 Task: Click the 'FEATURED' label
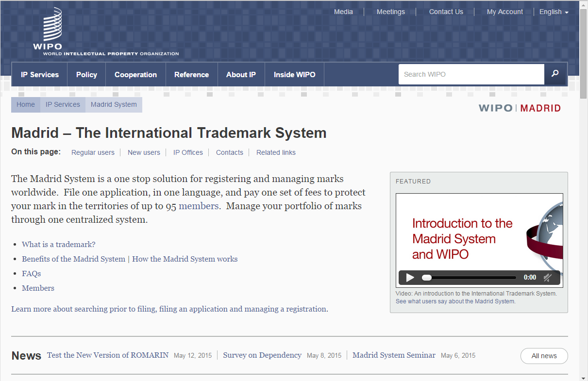[x=413, y=182]
